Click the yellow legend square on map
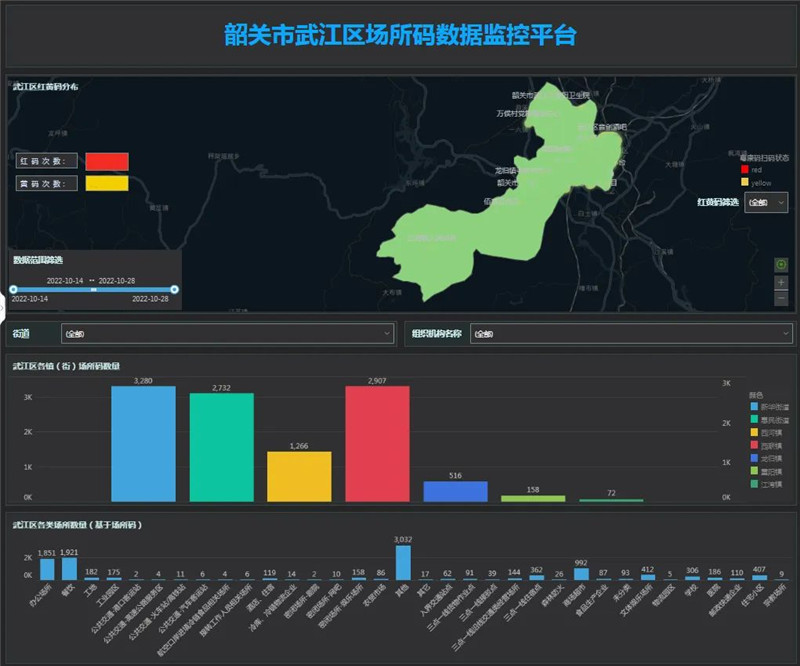This screenshot has width=800, height=666. tap(744, 183)
